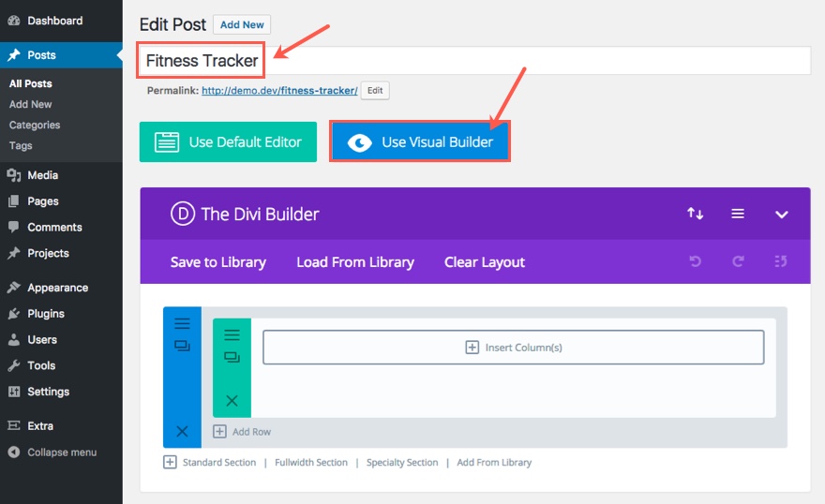This screenshot has height=504, width=825.
Task: Clone the green row
Action: click(x=232, y=357)
